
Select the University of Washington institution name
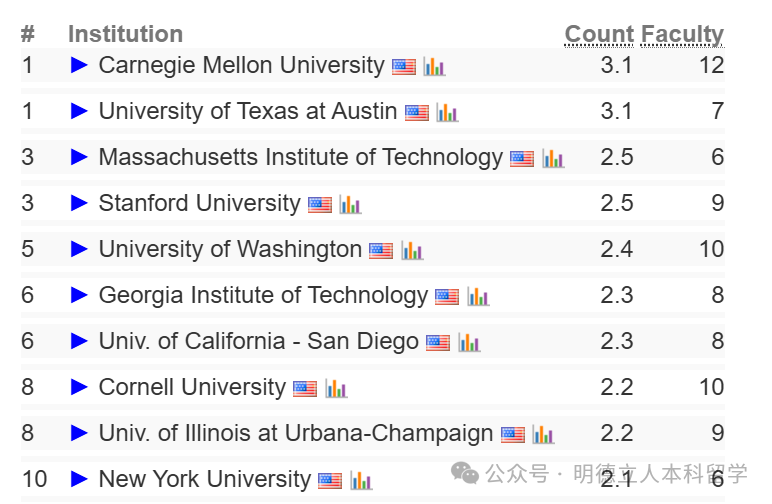pos(230,249)
